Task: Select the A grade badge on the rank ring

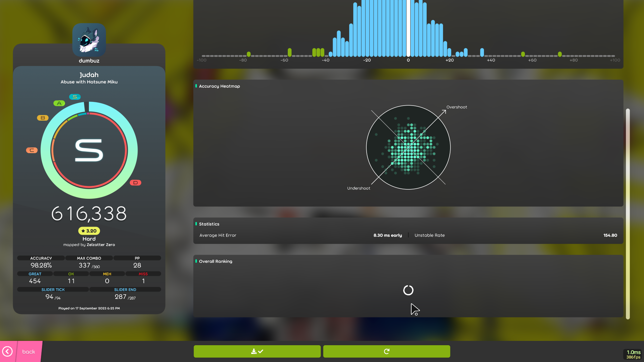Action: tap(59, 103)
